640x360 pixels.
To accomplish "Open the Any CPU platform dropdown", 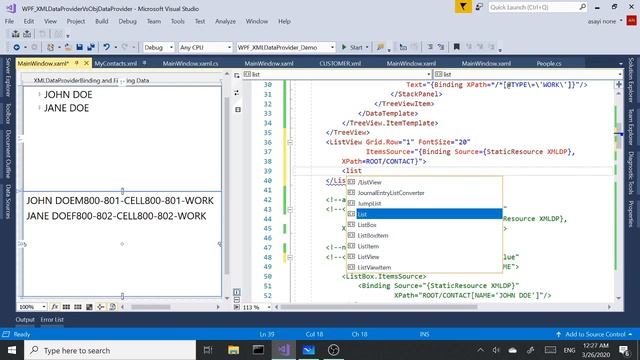I will [205, 47].
